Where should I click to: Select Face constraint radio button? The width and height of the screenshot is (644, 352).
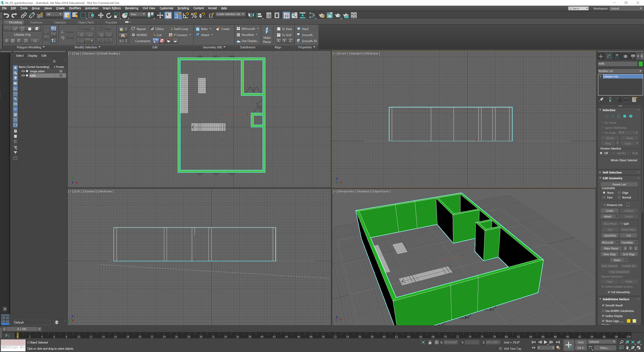604,198
